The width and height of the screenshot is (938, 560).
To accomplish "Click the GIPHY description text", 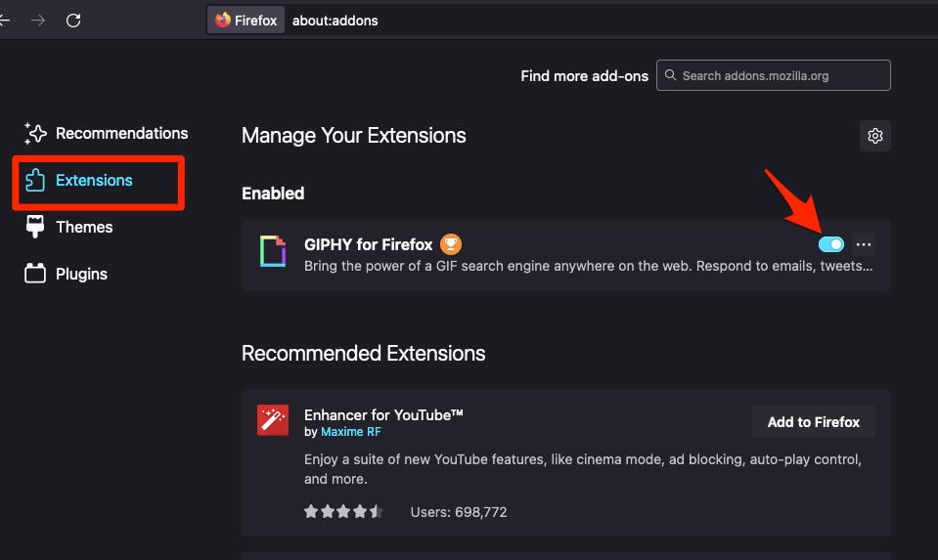I will coord(588,266).
